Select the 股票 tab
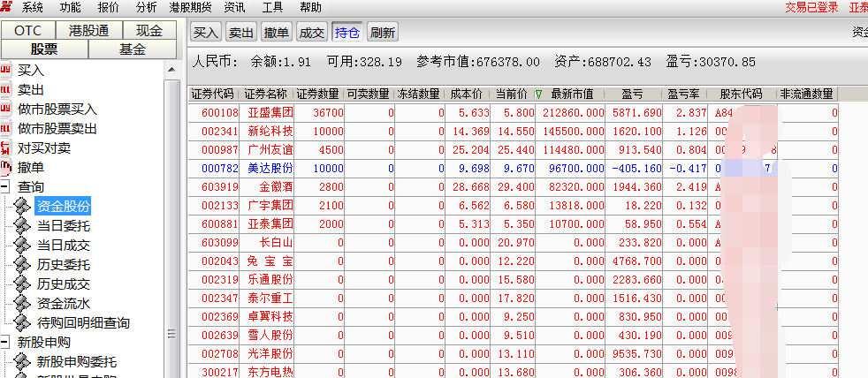 pyautogui.click(x=44, y=49)
